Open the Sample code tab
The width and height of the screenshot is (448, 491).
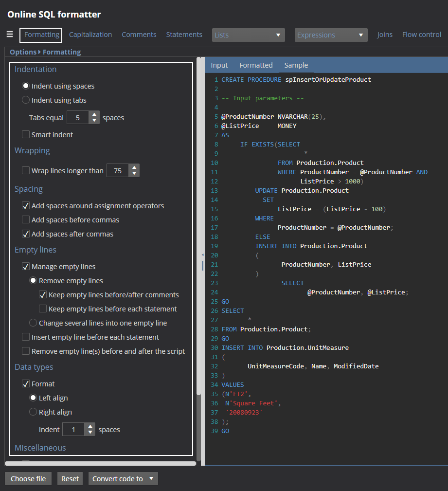click(296, 65)
